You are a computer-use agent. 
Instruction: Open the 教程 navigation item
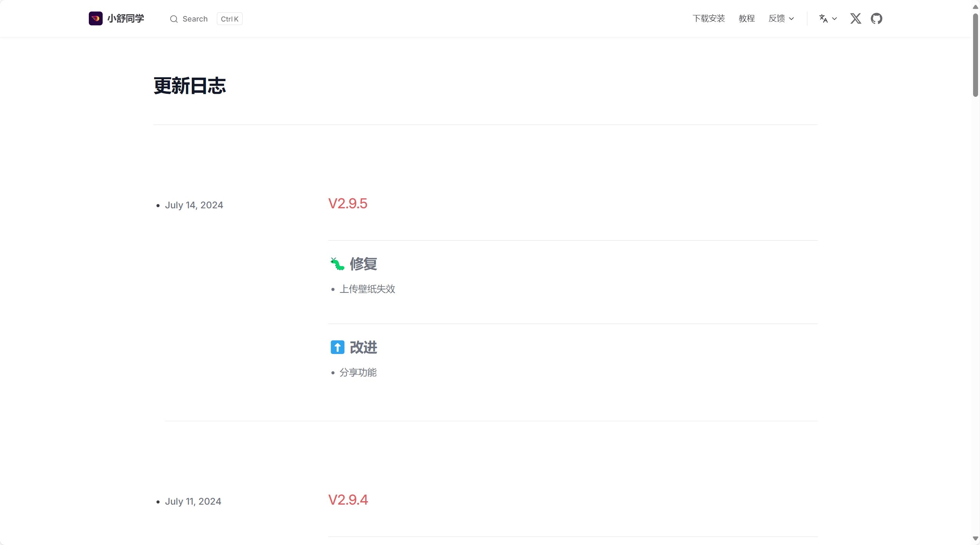click(x=747, y=18)
